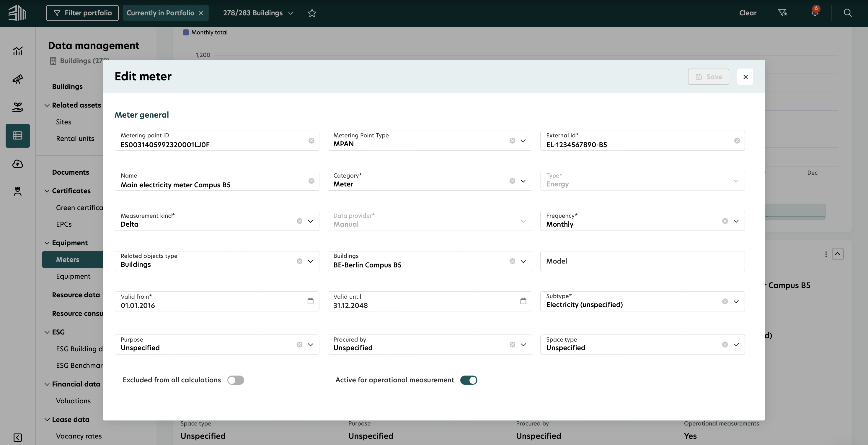Clear the Metering point ID field
This screenshot has width=868, height=445.
[311, 141]
